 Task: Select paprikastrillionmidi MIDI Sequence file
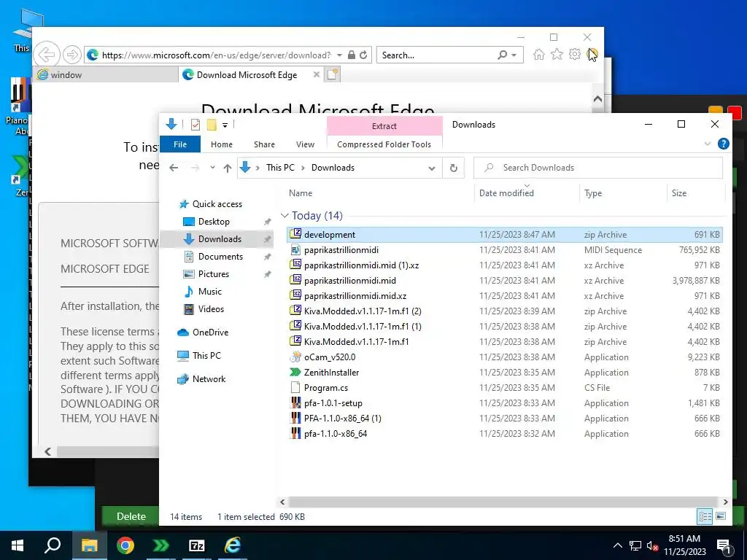(x=505, y=250)
